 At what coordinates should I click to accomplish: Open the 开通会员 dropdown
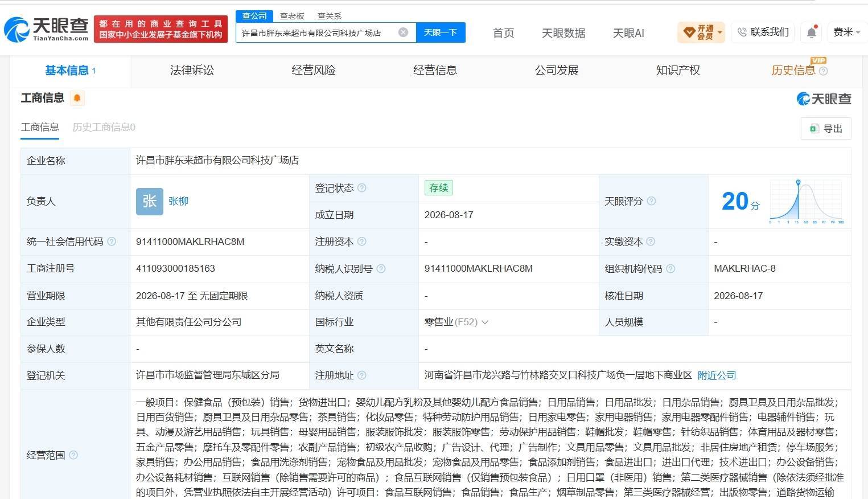pos(701,32)
